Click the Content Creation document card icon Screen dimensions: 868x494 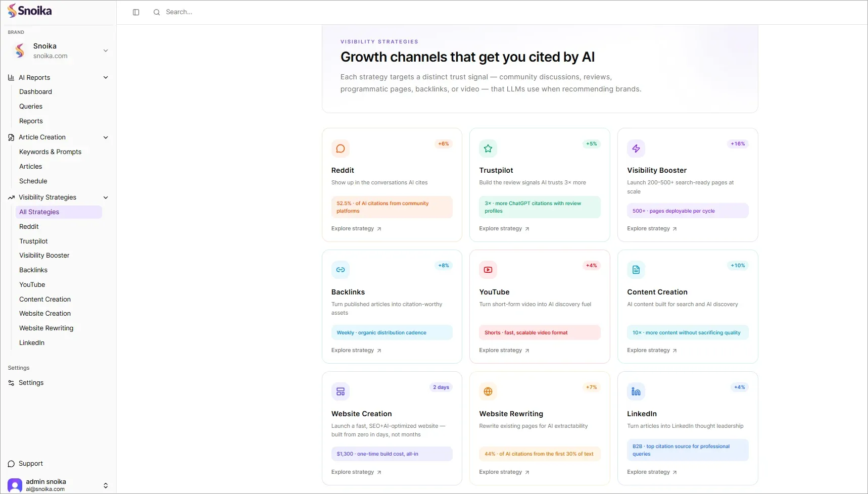pos(636,270)
